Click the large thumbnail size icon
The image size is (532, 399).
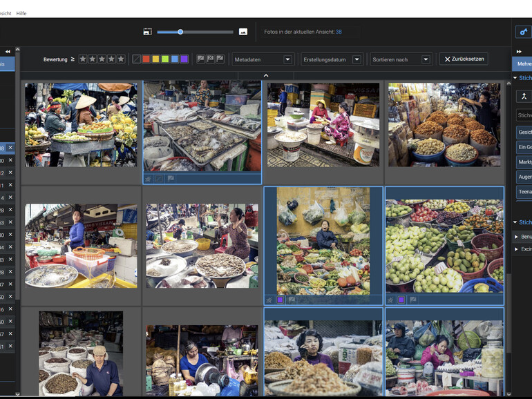[x=243, y=32]
